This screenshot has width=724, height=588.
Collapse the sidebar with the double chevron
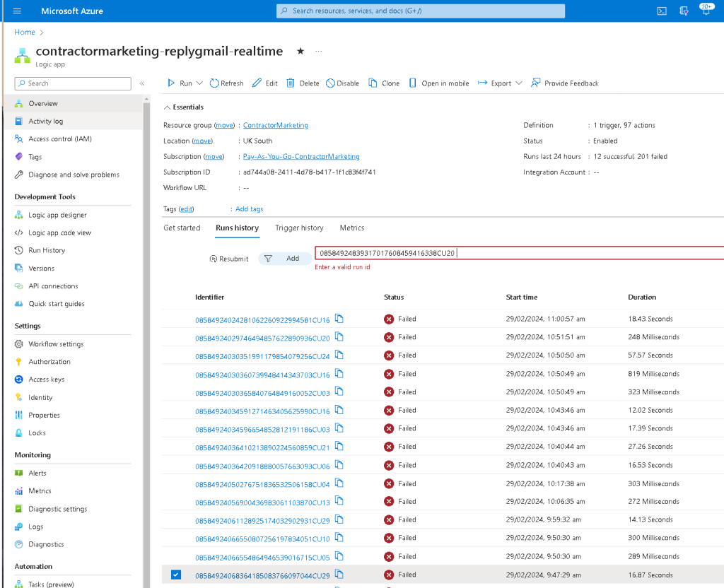click(142, 83)
